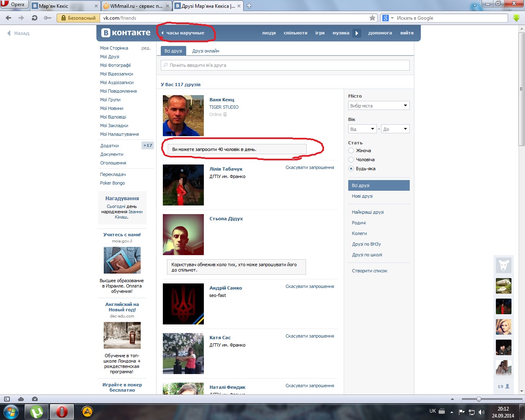This screenshot has width=525, height=420.
Task: Switch to the Всі друзі tab
Action: (x=173, y=51)
